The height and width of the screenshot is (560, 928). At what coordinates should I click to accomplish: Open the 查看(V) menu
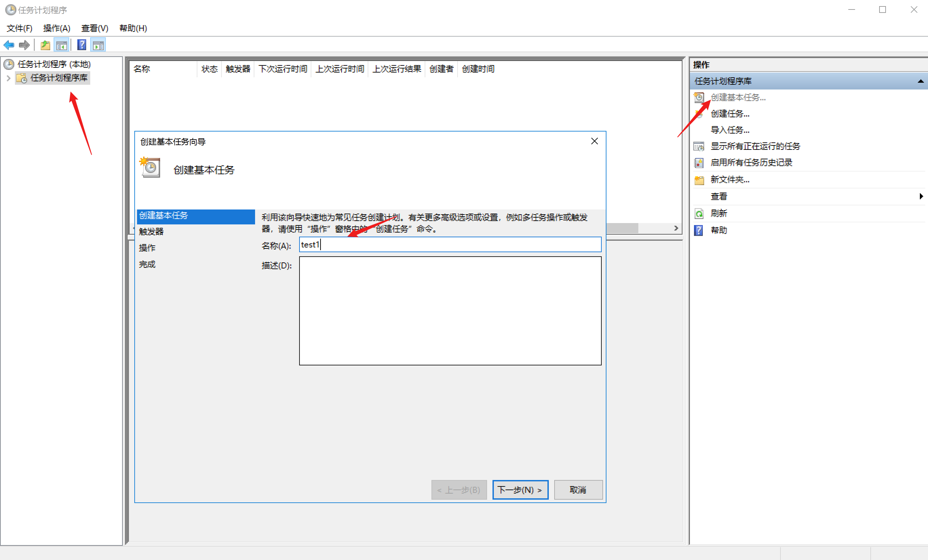click(95, 28)
